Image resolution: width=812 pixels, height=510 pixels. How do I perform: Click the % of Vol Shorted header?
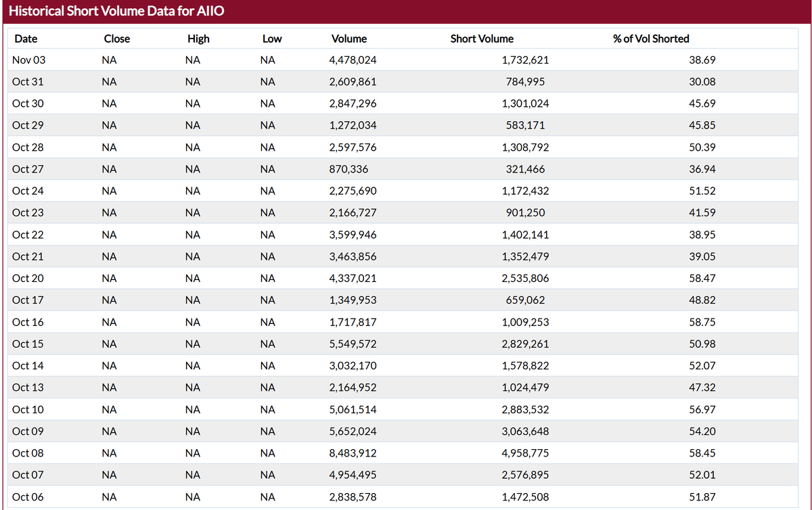tap(651, 39)
